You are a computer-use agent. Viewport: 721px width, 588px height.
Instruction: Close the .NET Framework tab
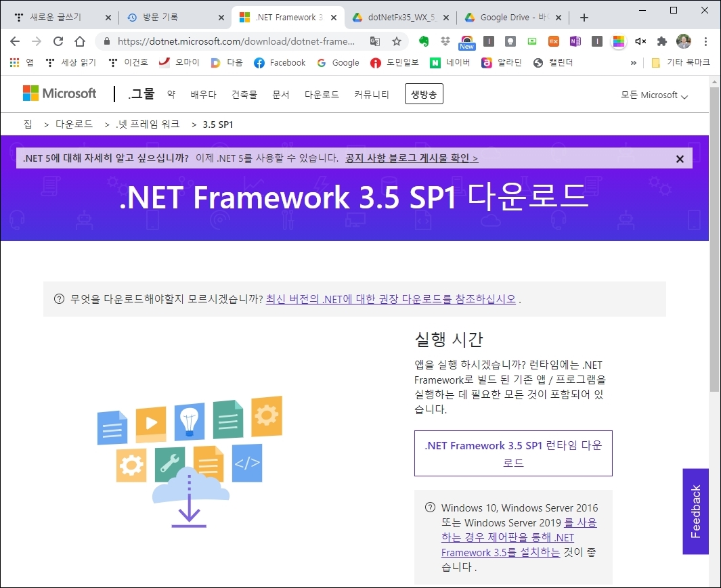tap(334, 18)
